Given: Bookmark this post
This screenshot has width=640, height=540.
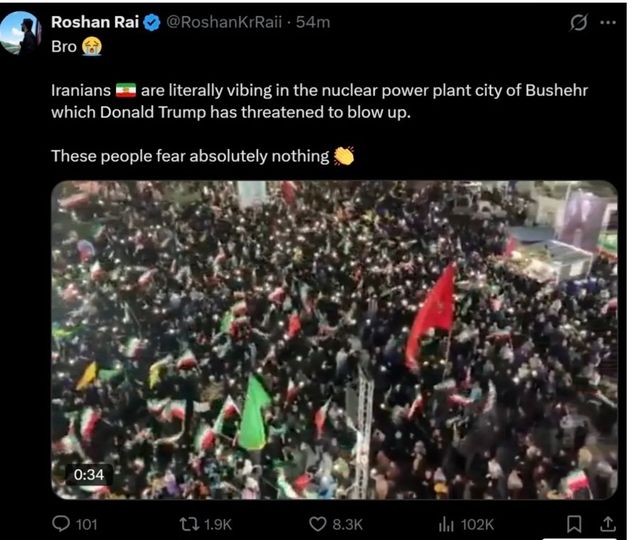Looking at the screenshot, I should click(574, 524).
